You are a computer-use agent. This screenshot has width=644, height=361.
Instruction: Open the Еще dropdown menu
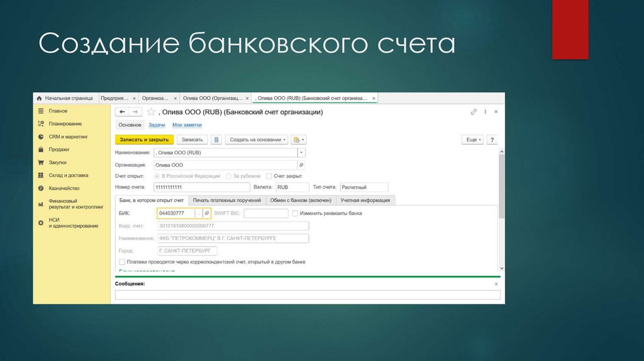pyautogui.click(x=473, y=140)
